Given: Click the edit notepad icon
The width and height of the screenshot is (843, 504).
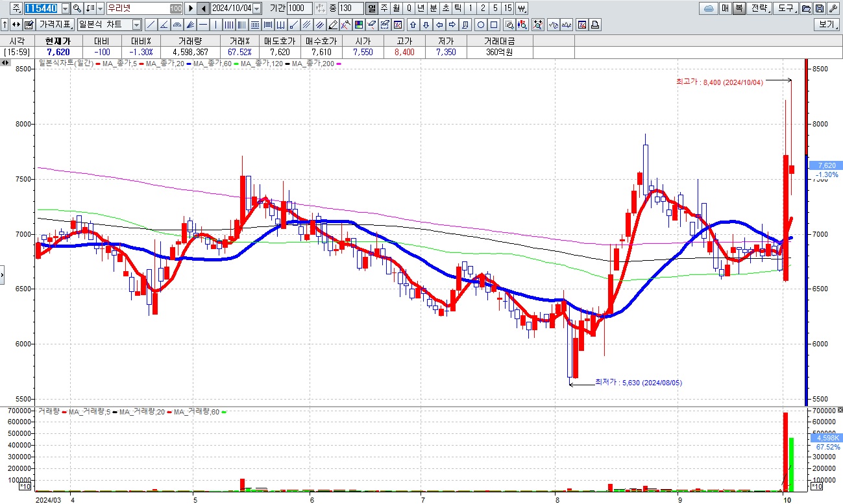Looking at the screenshot, I should point(29,25).
